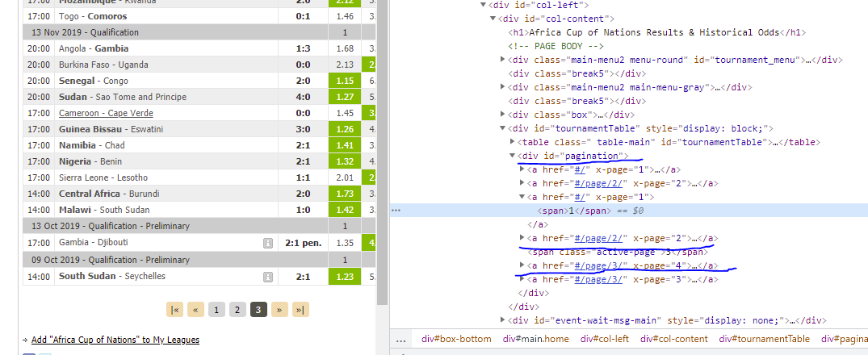
Task: Add "Africa Cup of Nations" to My Leagues
Action: tap(114, 340)
